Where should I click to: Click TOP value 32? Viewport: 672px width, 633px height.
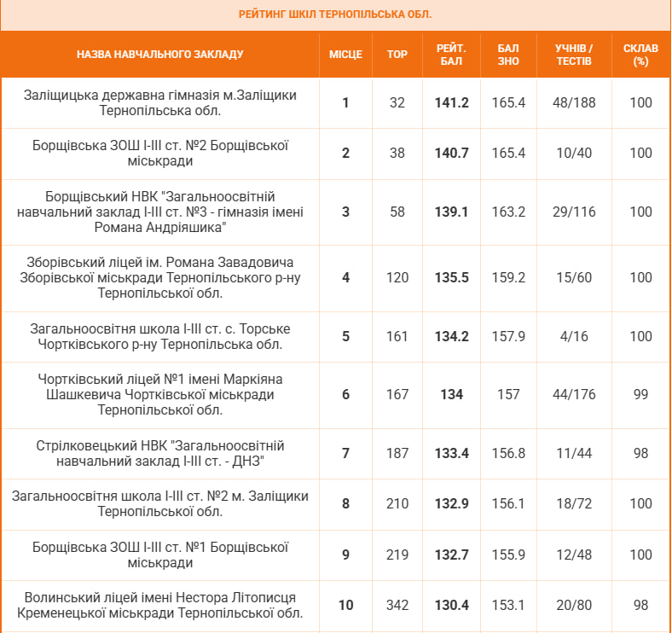coord(397,103)
